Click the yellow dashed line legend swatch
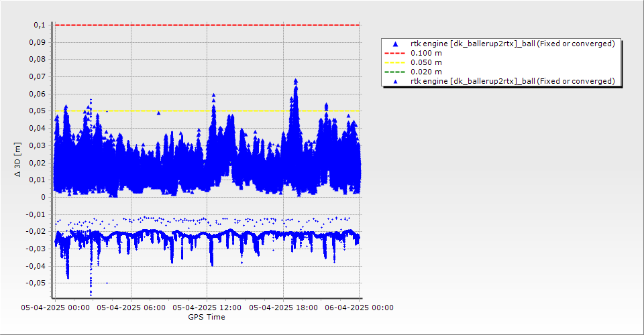The height and width of the screenshot is (335, 644). point(395,62)
